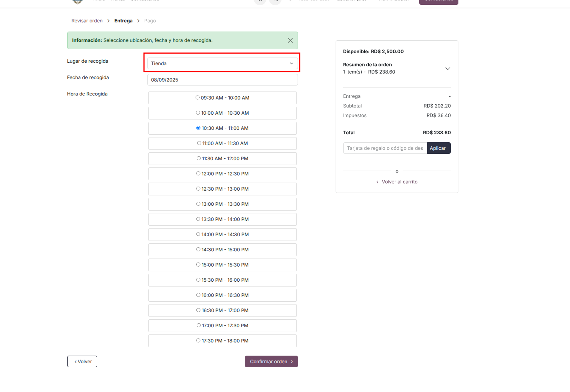The width and height of the screenshot is (570, 392).
Task: Click the Fecha de recogida date field
Action: [222, 80]
